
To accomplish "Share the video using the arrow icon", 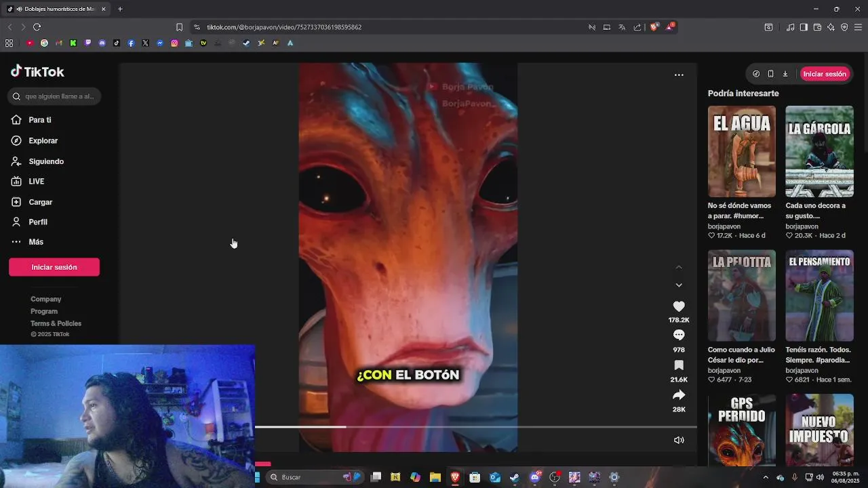I will pos(679,395).
